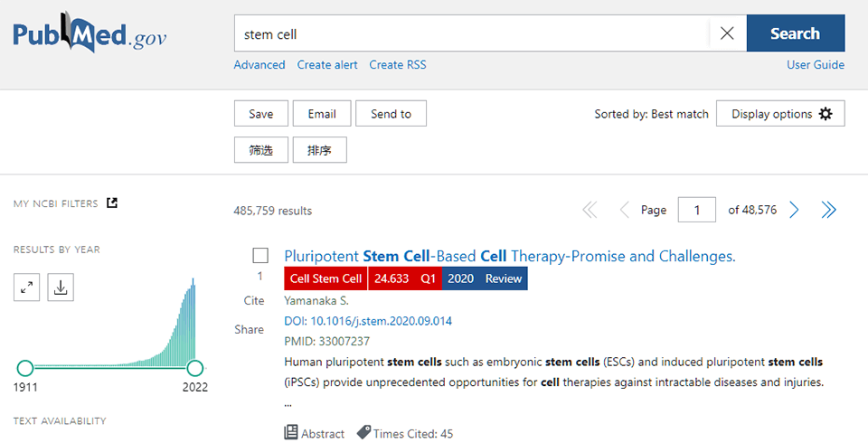This screenshot has width=868, height=443.
Task: Open the 排序 sort menu
Action: (319, 150)
